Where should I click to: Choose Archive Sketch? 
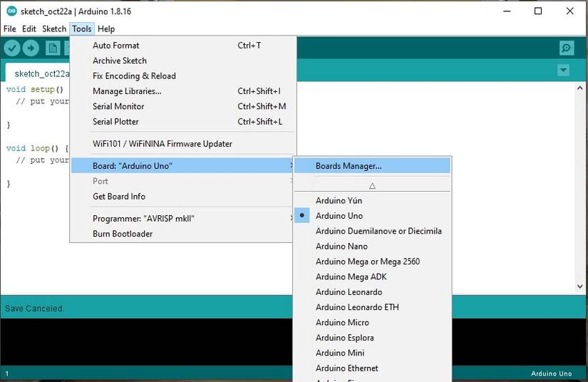pos(182,61)
